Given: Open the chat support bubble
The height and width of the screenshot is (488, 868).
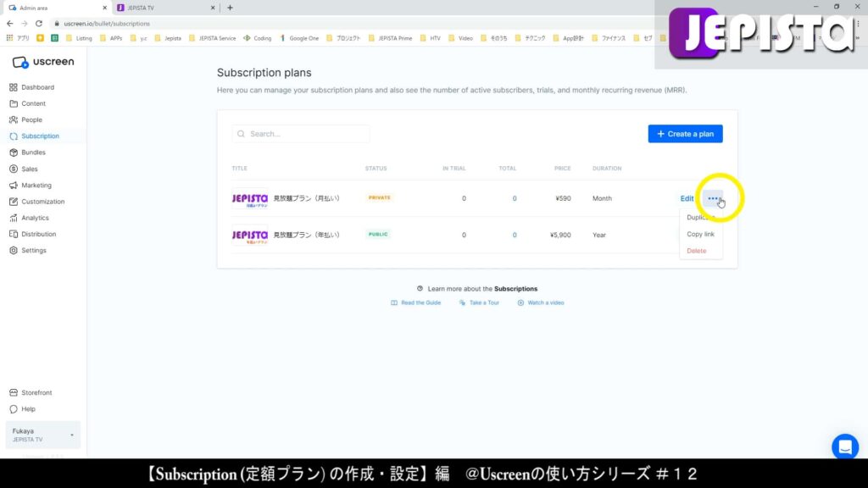Looking at the screenshot, I should (845, 446).
